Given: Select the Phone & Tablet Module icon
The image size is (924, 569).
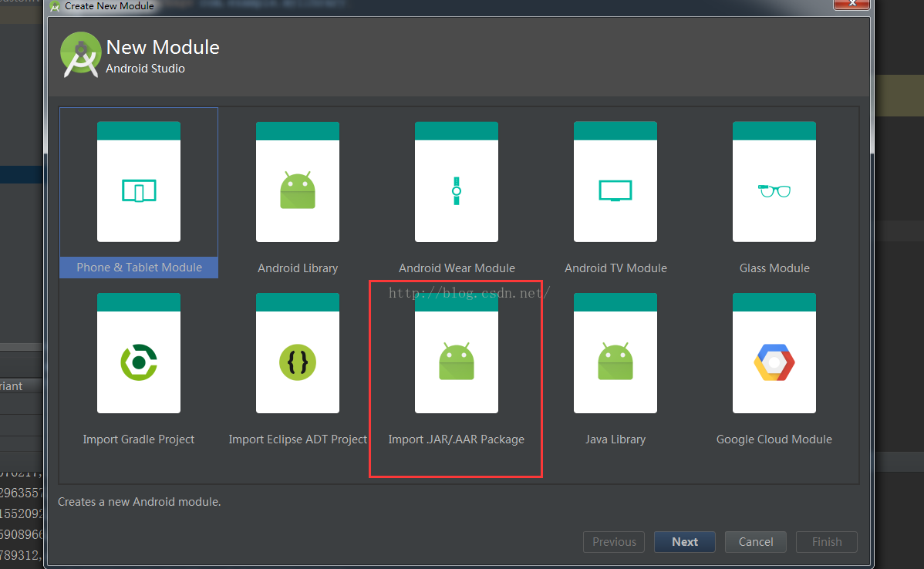Looking at the screenshot, I should click(x=139, y=181).
